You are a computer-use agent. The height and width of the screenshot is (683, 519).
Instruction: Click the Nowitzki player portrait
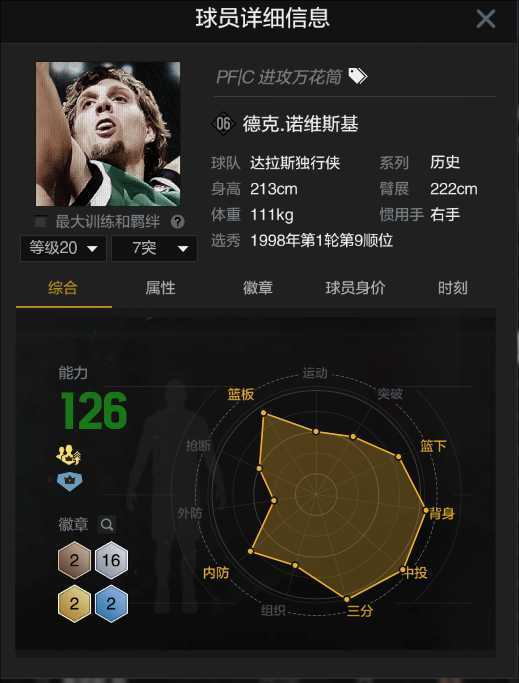click(108, 134)
